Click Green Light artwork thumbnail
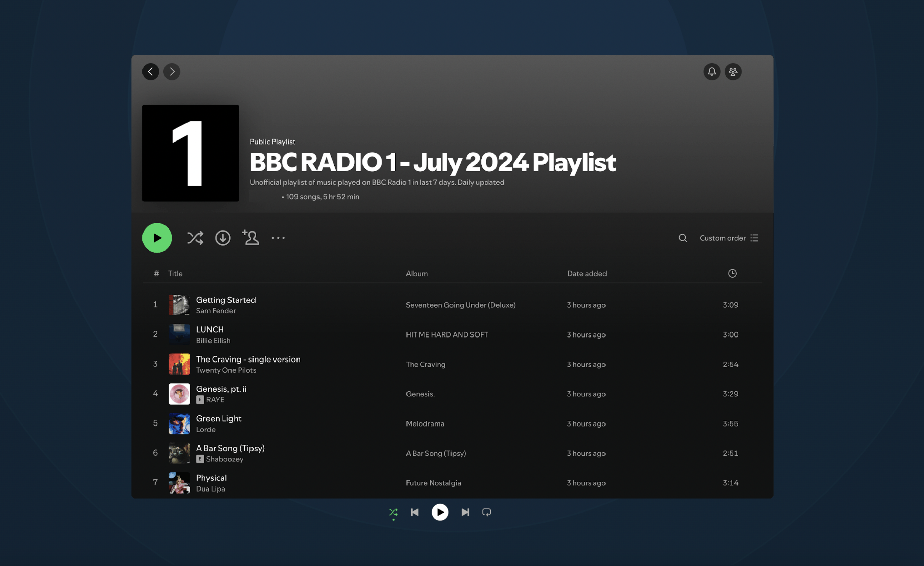This screenshot has height=566, width=924. [x=179, y=423]
